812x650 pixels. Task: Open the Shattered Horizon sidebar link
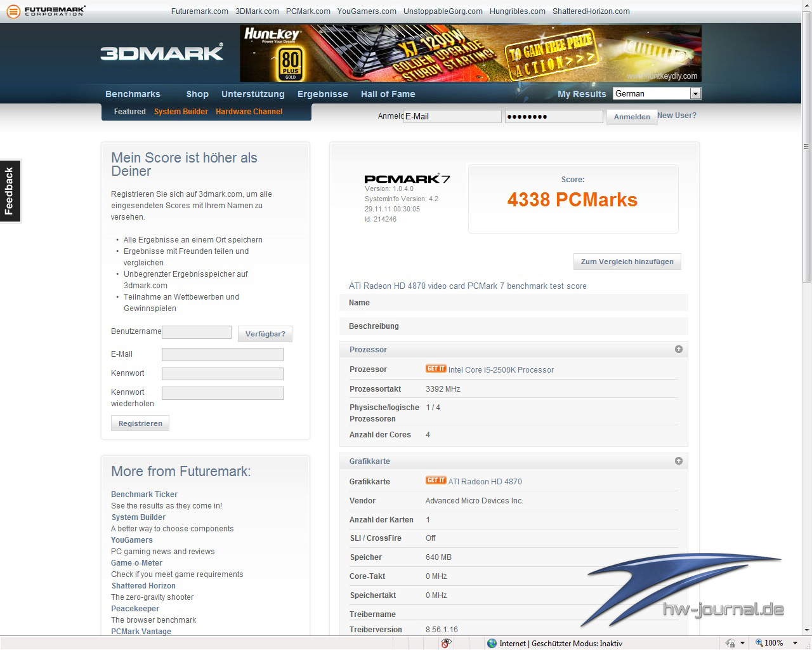coord(143,586)
